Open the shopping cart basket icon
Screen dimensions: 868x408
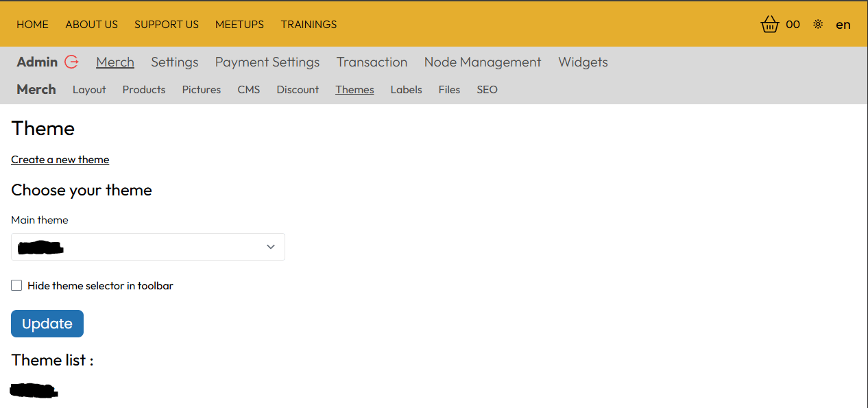770,25
